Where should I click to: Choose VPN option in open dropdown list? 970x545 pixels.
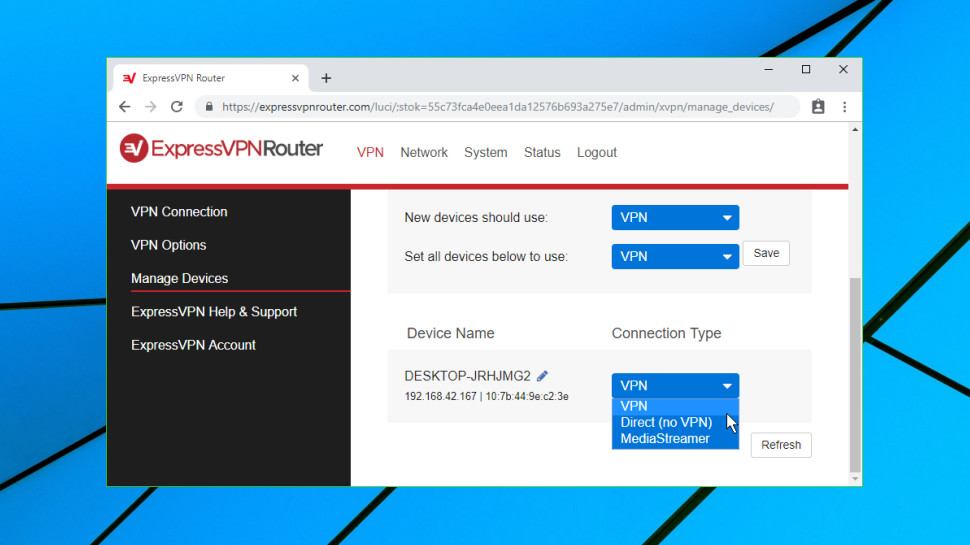click(675, 406)
